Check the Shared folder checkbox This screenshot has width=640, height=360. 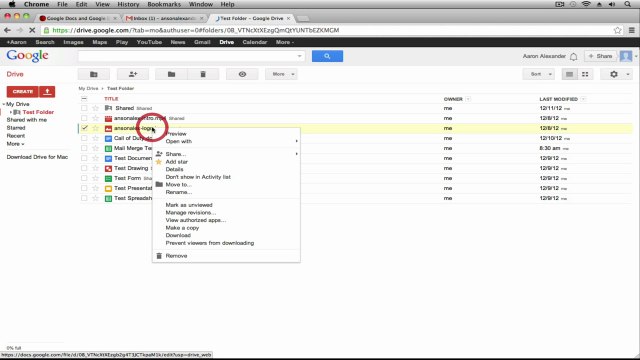tap(84, 108)
